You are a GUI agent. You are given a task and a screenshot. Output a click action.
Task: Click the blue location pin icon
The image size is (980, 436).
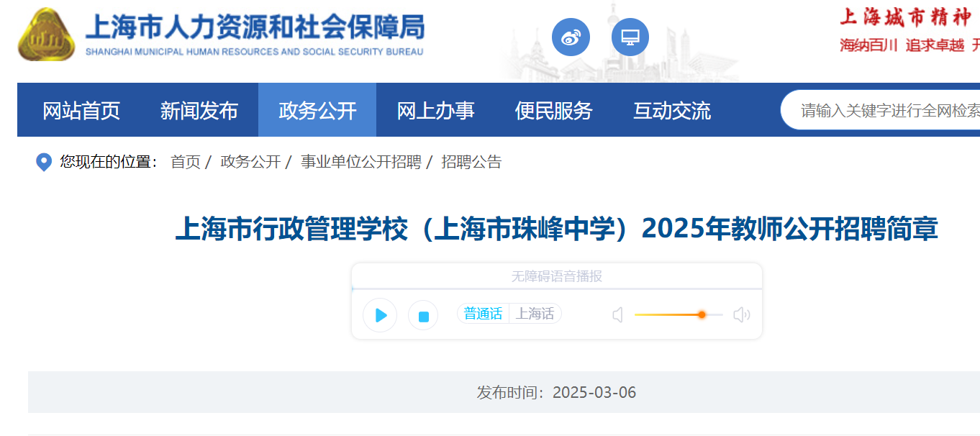click(x=44, y=162)
